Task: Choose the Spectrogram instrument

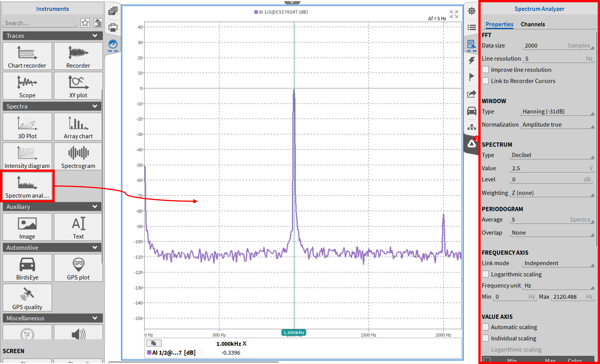Action: coord(78,156)
